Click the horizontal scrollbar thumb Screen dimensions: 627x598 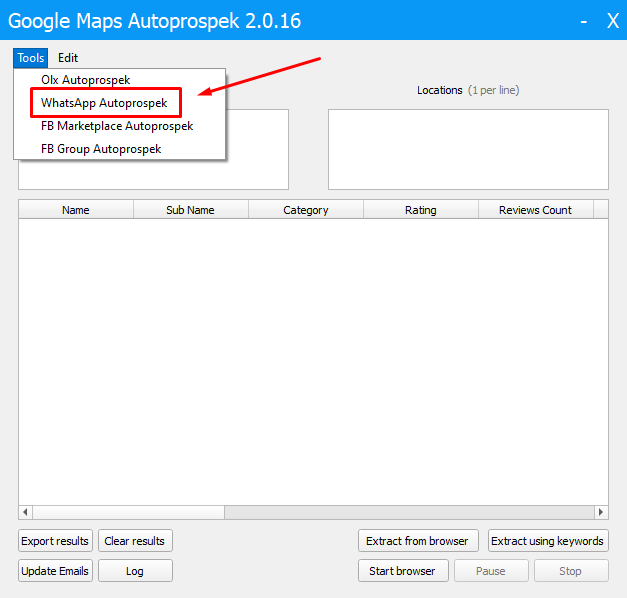[128, 512]
